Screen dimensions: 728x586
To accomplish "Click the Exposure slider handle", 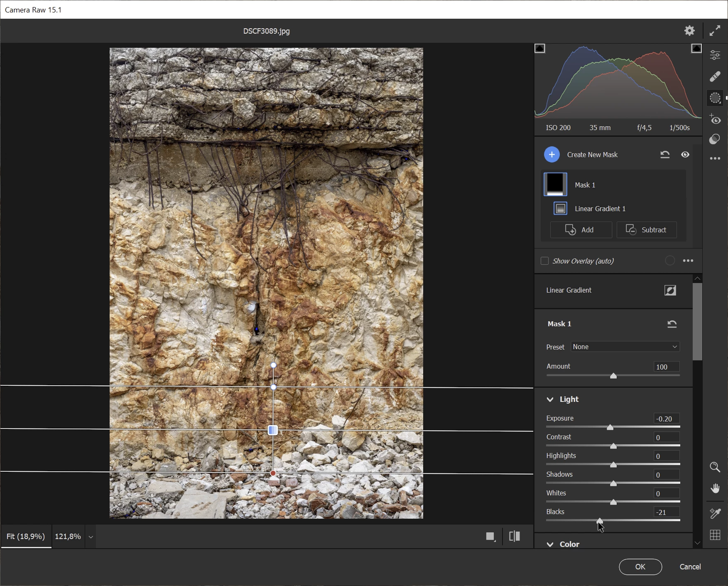I will tap(610, 427).
